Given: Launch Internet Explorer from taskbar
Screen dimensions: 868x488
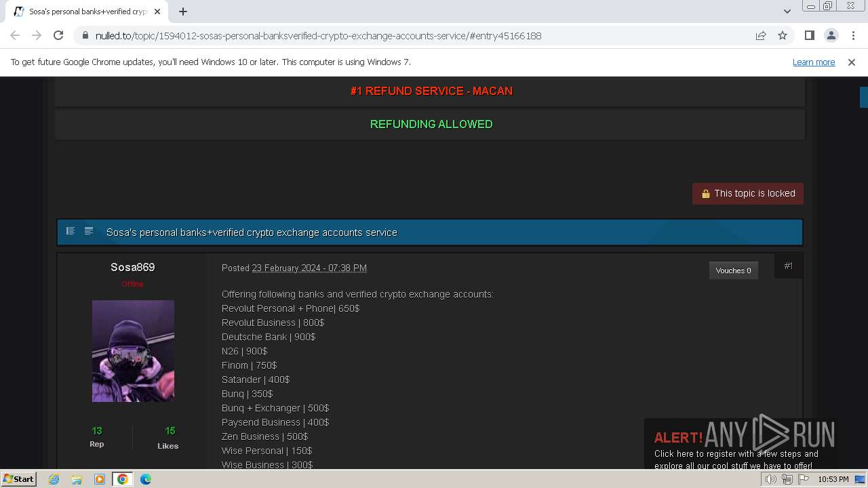Looking at the screenshot, I should [x=54, y=479].
